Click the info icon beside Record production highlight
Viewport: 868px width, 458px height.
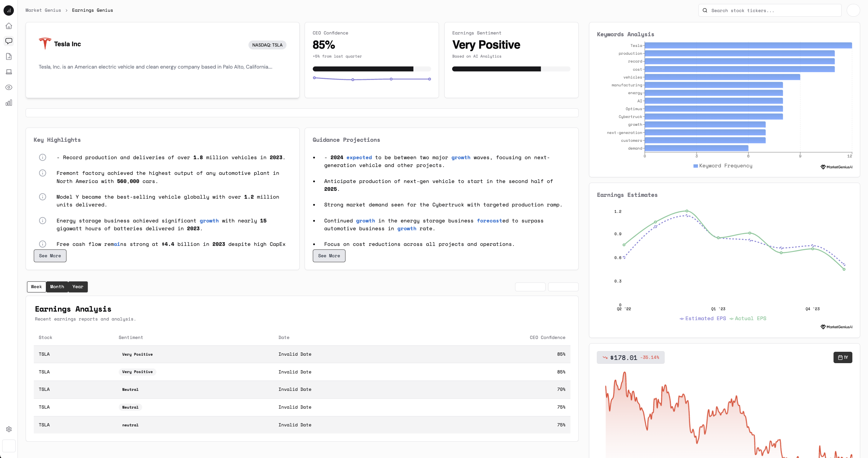click(x=43, y=157)
